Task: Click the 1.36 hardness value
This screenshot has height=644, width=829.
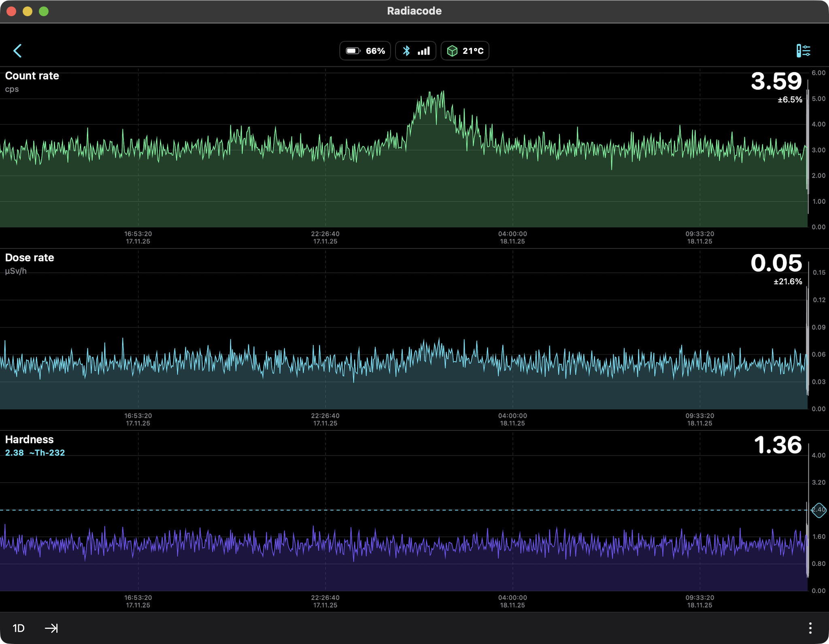Action: pos(777,445)
